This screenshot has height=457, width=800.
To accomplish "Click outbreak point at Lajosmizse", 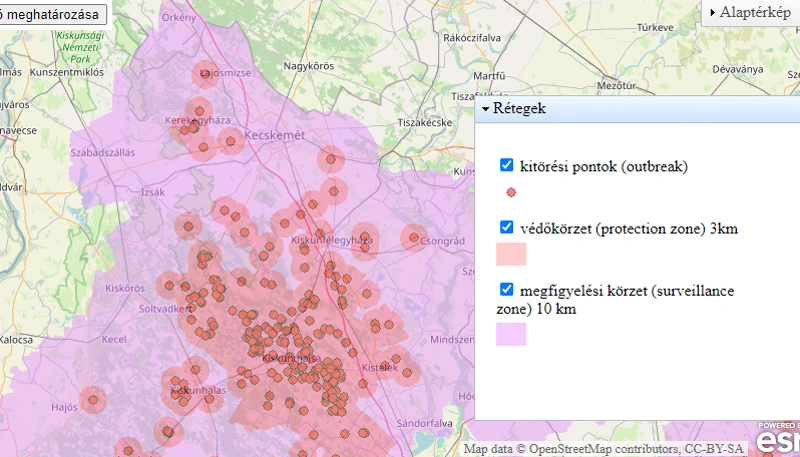I will [206, 74].
